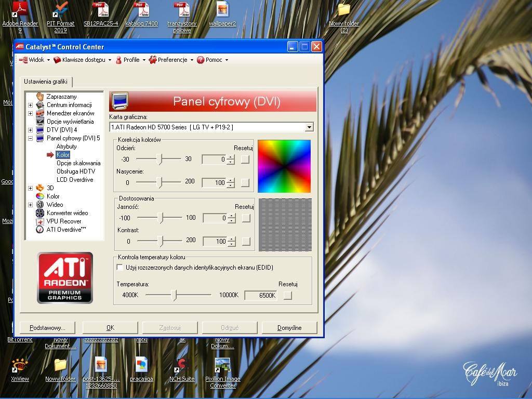Select Opcje skalowania in the tree
532x399 pixels.
click(x=78, y=163)
